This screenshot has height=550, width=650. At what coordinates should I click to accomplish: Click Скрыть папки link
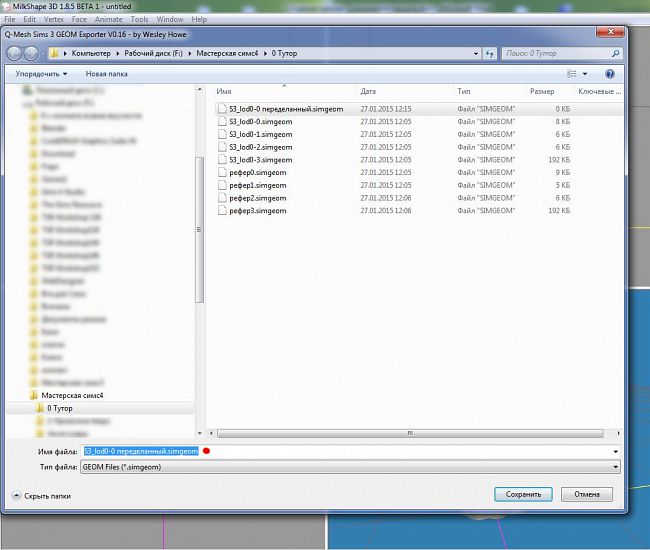(47, 496)
